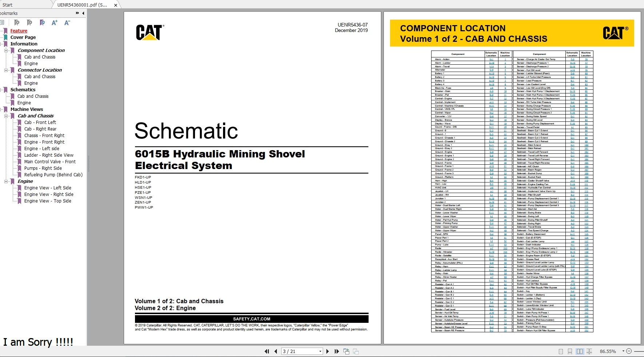644x357 pixels.
Task: Click the SAFETY.CAT.COM link on cover page
Action: 251,319
